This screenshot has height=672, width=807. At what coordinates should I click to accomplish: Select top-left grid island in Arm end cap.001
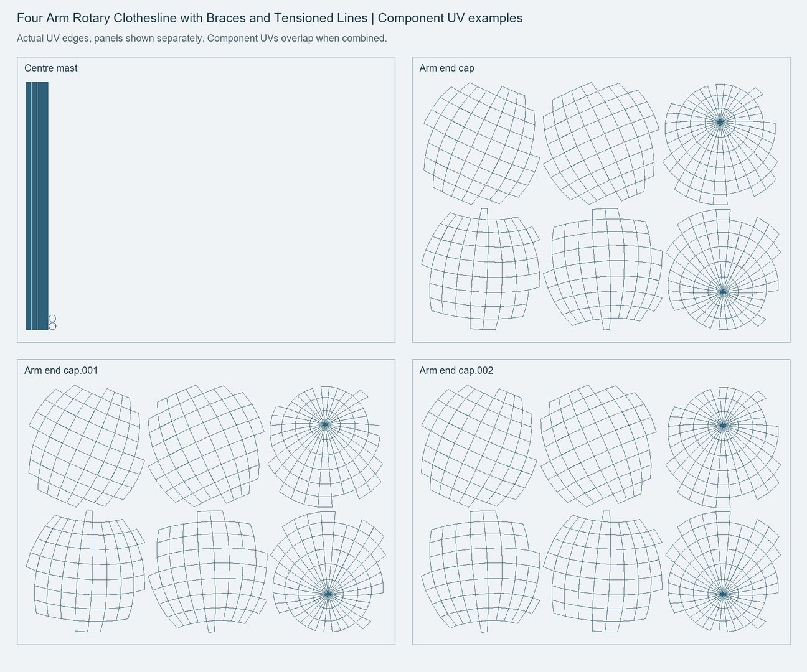point(87,446)
